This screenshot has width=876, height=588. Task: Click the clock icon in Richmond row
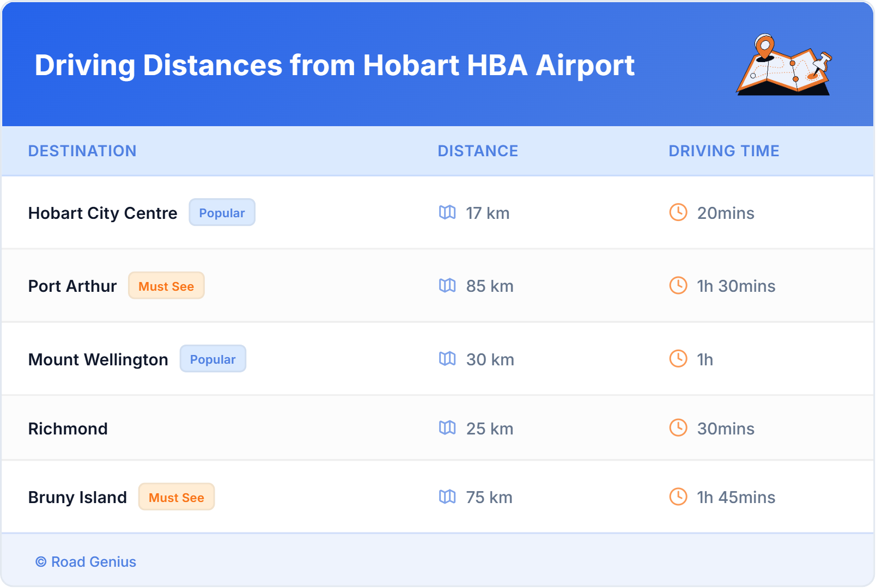[678, 428]
